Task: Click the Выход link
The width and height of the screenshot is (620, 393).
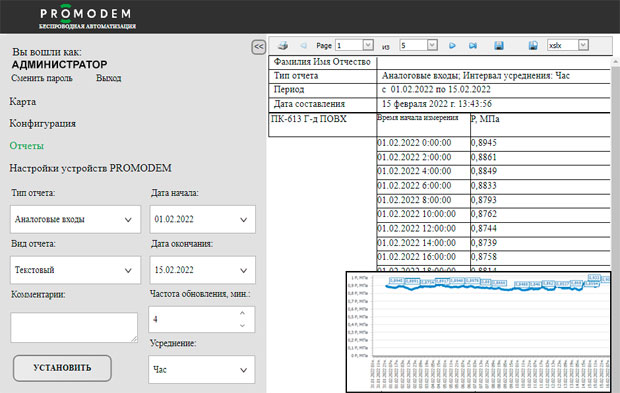Action: click(108, 78)
